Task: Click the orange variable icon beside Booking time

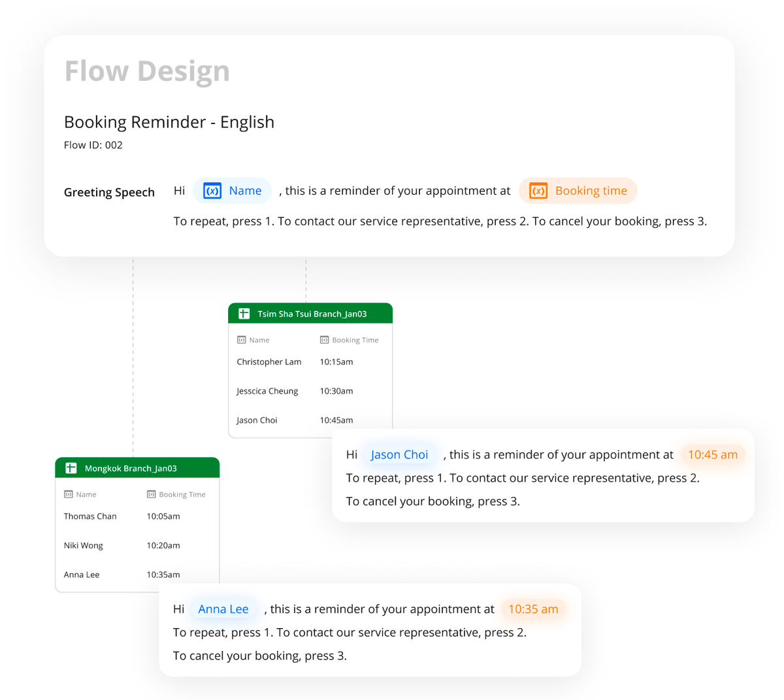Action: tap(538, 191)
